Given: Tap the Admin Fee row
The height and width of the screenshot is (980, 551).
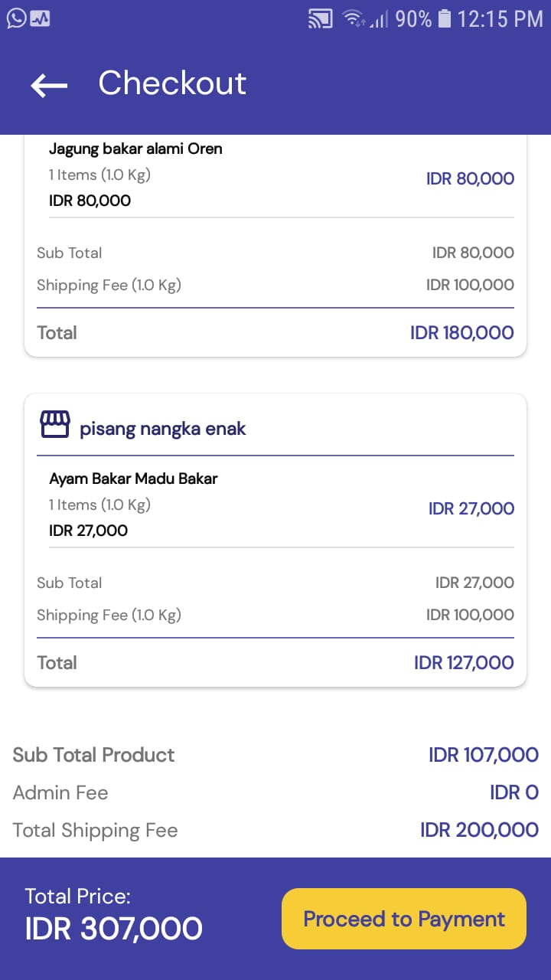Looking at the screenshot, I should (275, 792).
